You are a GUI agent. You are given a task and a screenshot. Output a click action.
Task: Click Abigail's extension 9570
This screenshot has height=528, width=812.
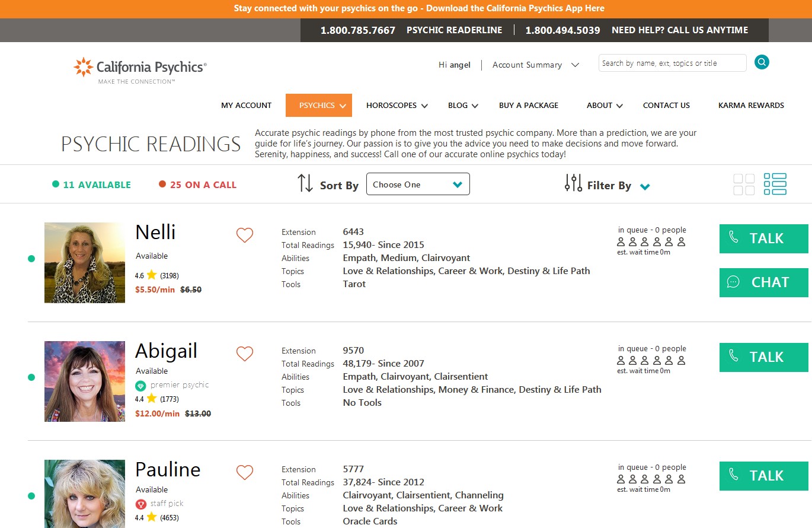(x=353, y=351)
